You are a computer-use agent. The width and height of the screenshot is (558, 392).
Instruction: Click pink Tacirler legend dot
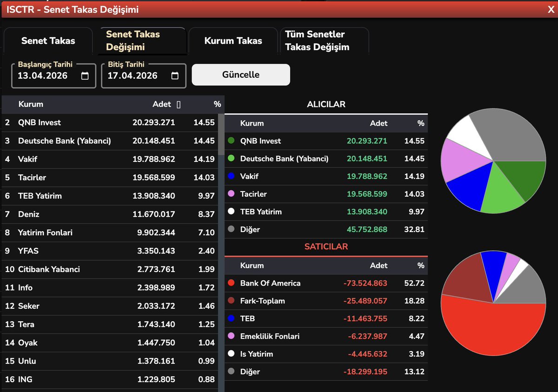click(x=231, y=193)
